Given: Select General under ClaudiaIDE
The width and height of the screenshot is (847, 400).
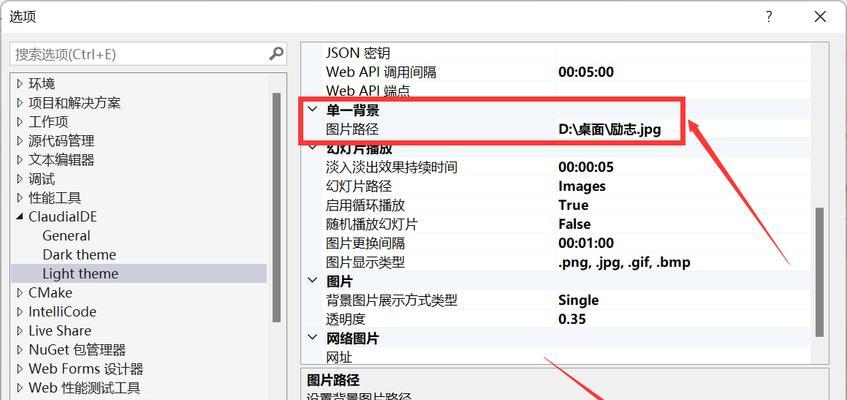Looking at the screenshot, I should coord(66,236).
